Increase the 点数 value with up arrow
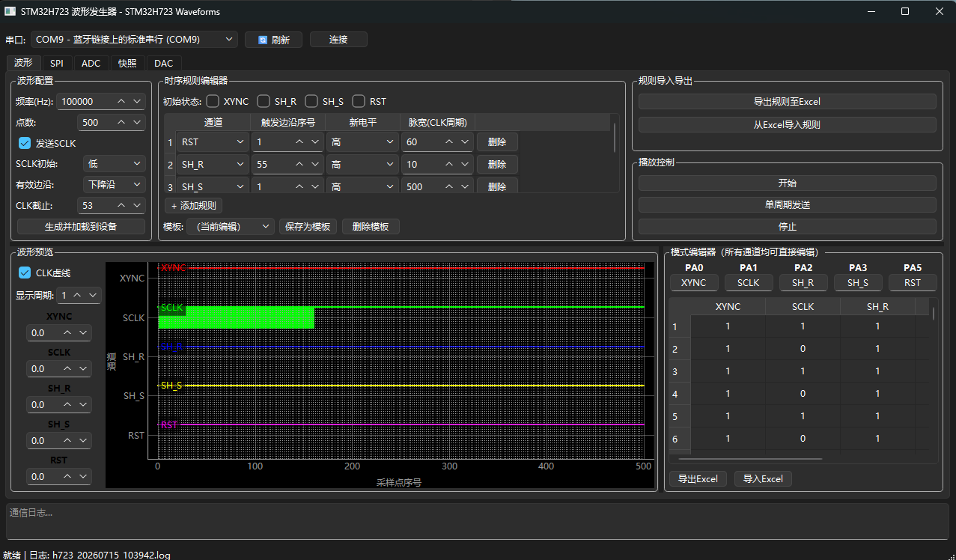956x560 pixels. pyautogui.click(x=122, y=122)
